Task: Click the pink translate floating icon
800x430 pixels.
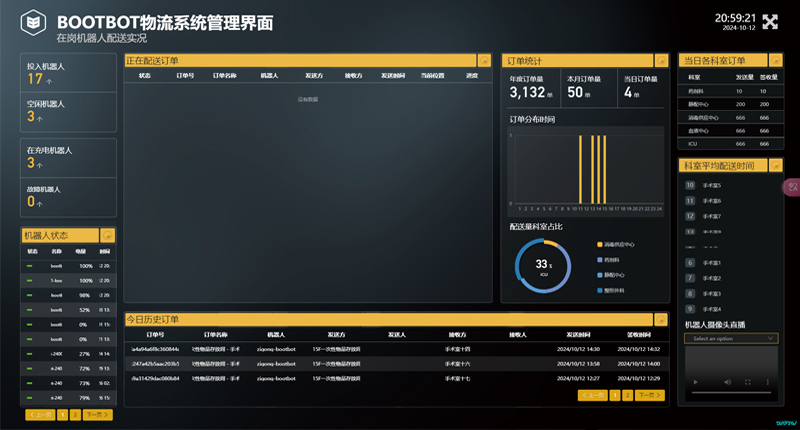Action: tap(792, 187)
